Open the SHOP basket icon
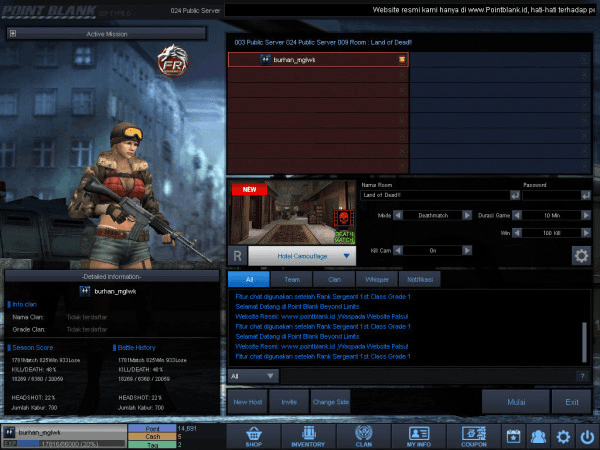Viewport: 600px width, 450px height. coord(254,437)
